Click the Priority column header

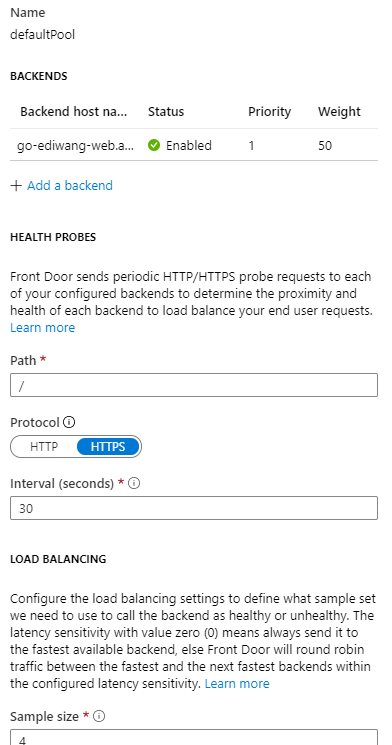[x=269, y=112]
